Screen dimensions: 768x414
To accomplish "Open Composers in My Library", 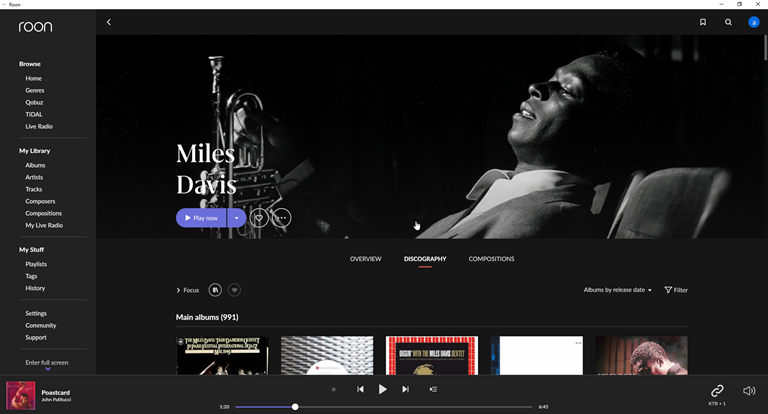I will click(40, 201).
